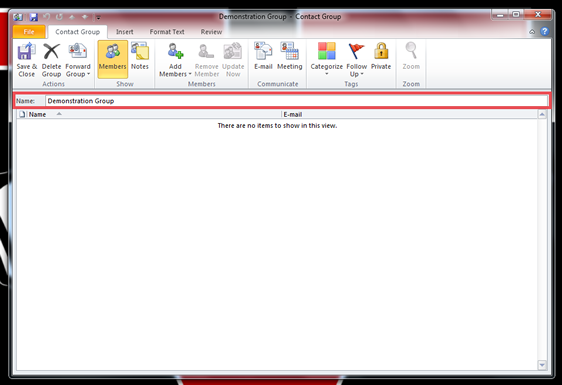562x385 pixels.
Task: Click scroll up arrow in member list
Action: point(542,114)
